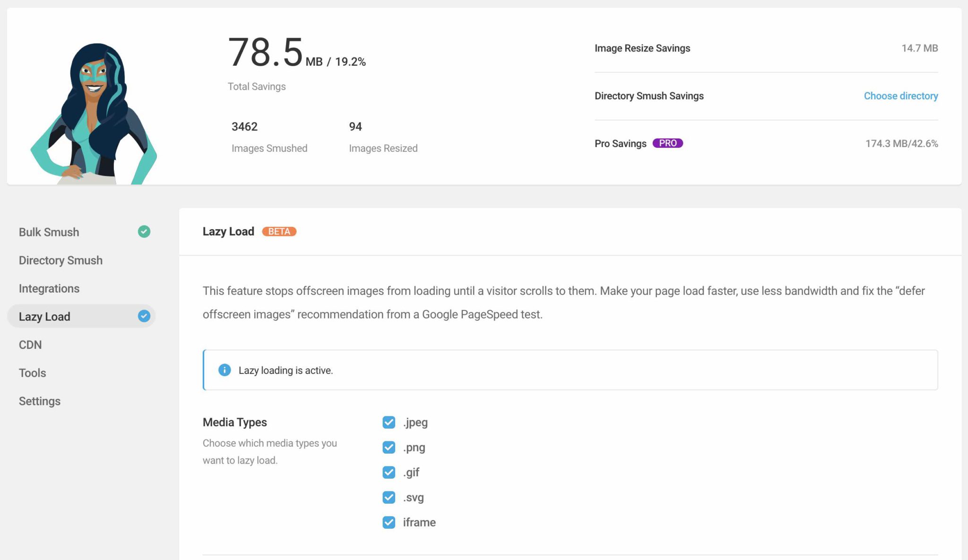Click the blue checkmark icon beside Lazy Load
Image resolution: width=968 pixels, height=560 pixels.
[144, 316]
